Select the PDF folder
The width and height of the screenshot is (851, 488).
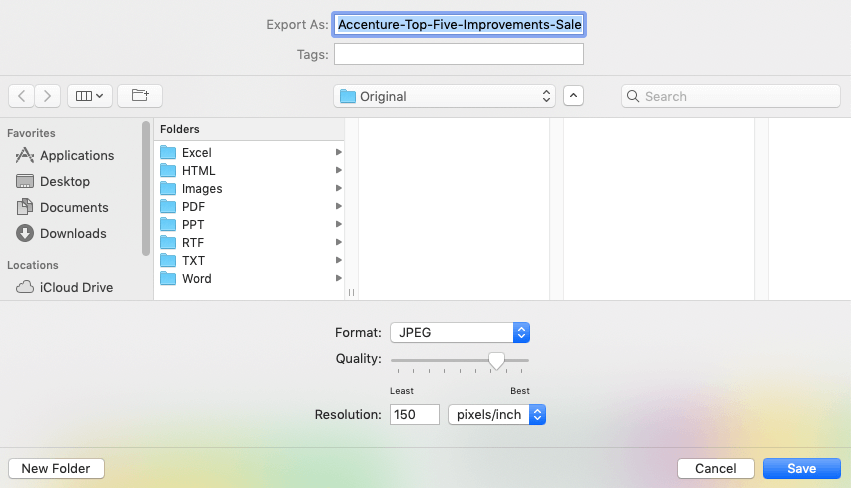pos(193,206)
